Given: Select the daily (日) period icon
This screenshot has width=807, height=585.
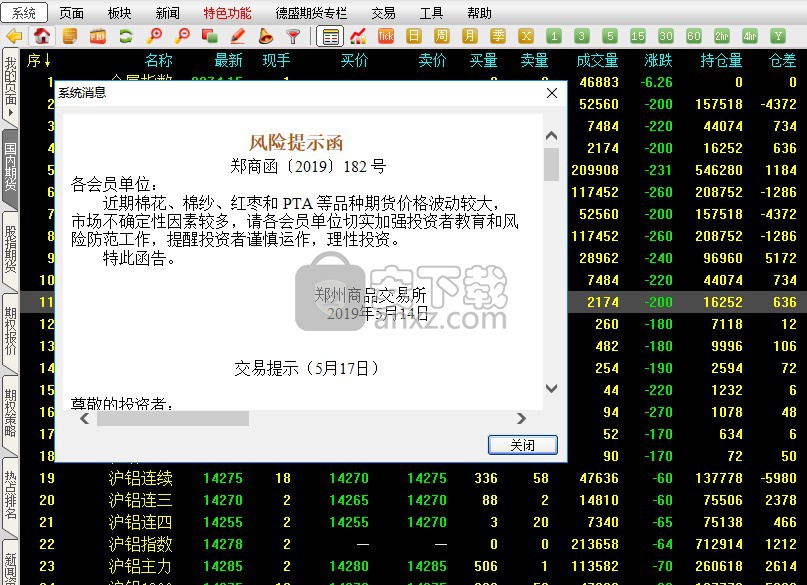Looking at the screenshot, I should (414, 36).
